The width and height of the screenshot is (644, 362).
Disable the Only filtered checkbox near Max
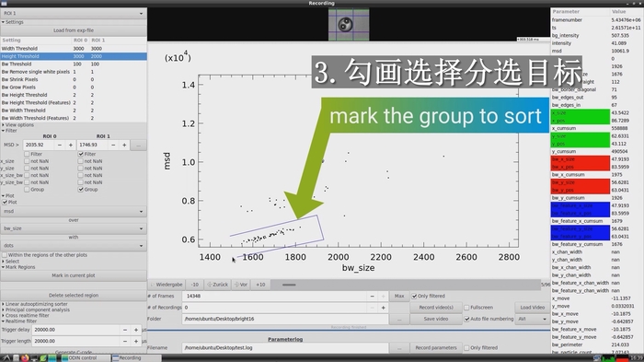[414, 296]
